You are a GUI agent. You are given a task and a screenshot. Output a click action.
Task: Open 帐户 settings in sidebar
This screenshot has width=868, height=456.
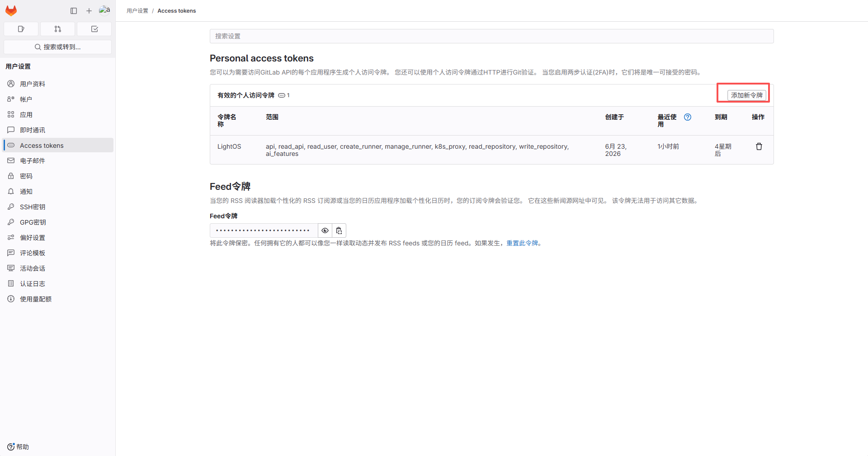pos(58,99)
